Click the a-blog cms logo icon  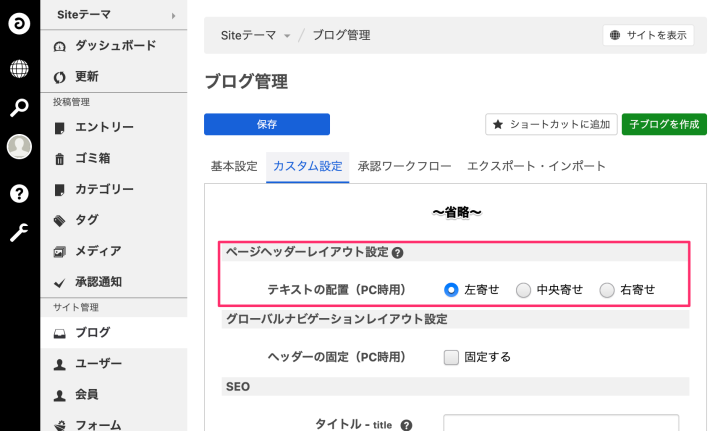click(x=19, y=22)
